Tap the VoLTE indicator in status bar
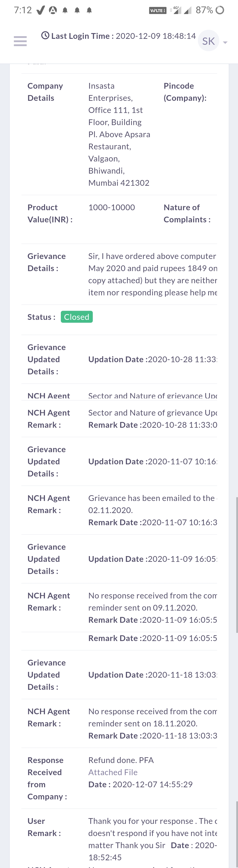The height and width of the screenshot is (868, 238). point(158,10)
